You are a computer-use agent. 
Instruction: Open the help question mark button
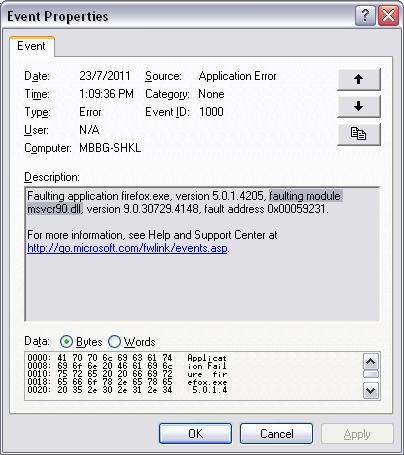[365, 15]
